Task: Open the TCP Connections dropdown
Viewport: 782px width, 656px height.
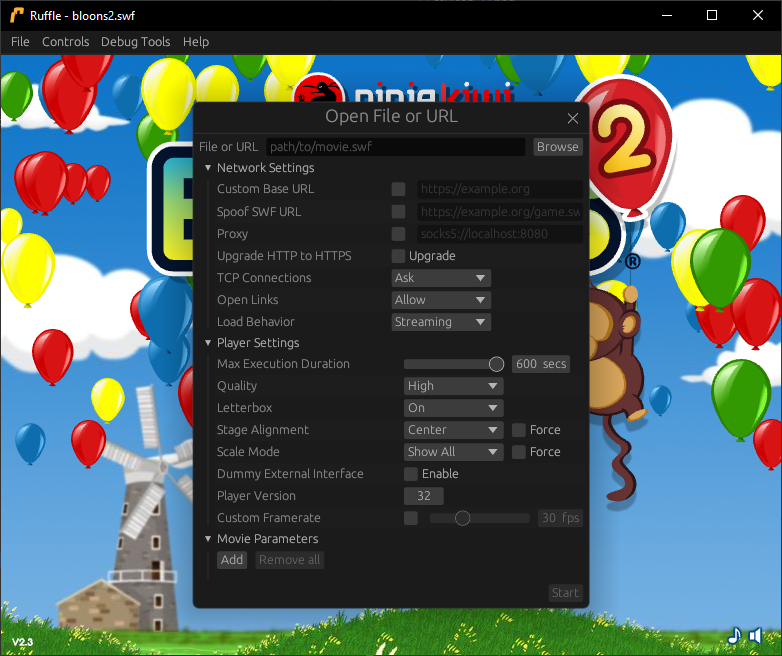Action: [x=440, y=278]
